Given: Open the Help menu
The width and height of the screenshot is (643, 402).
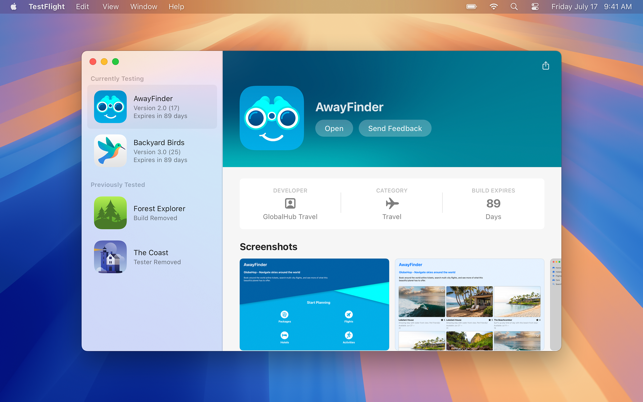Looking at the screenshot, I should (176, 7).
